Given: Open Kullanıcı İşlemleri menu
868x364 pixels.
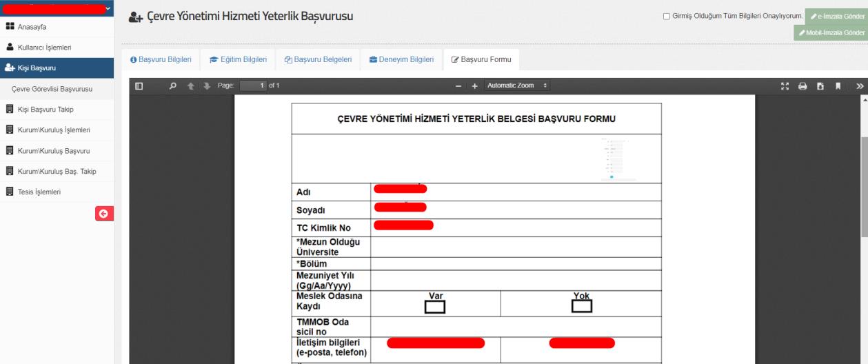Looking at the screenshot, I should click(57, 47).
